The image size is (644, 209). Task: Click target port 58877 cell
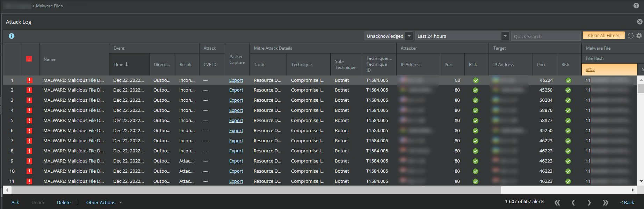click(x=546, y=120)
